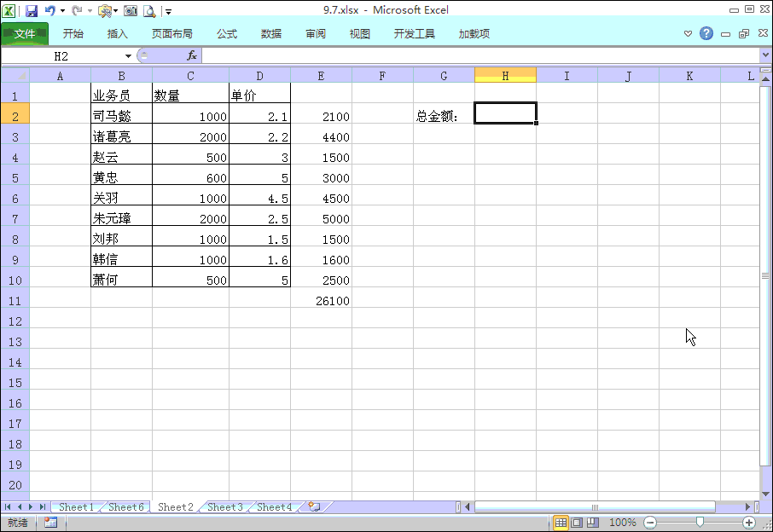The width and height of the screenshot is (773, 532).
Task: Switch to the 公式 ribbon tab
Action: click(227, 33)
